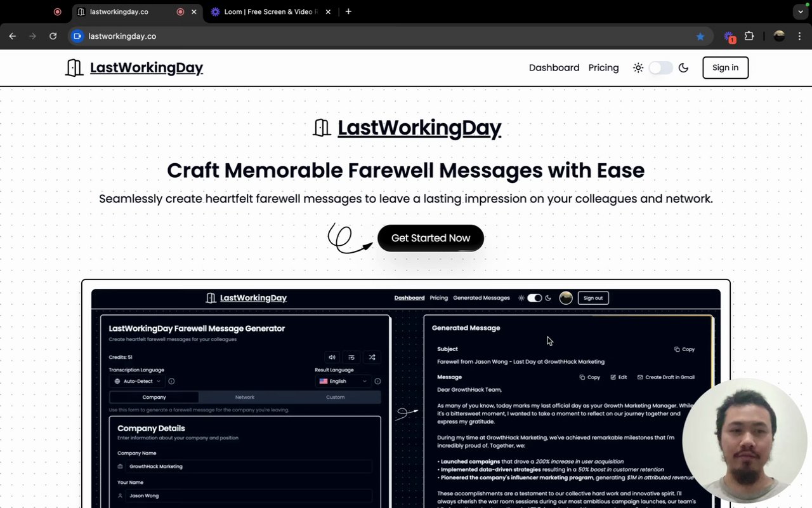Click the Get Started Now button
Screen dimensions: 812x508
[x=431, y=238]
